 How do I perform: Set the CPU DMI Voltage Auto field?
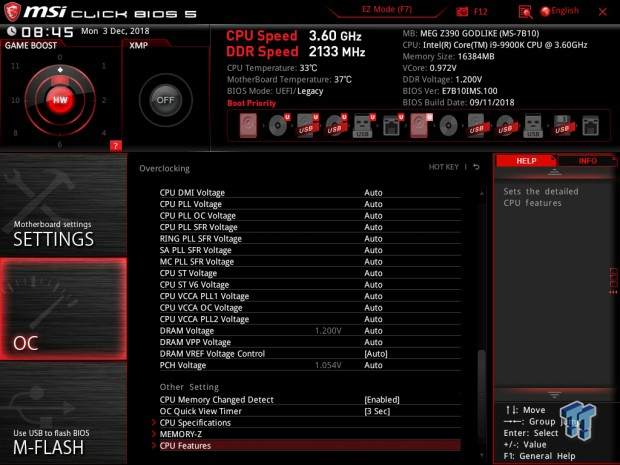click(373, 193)
